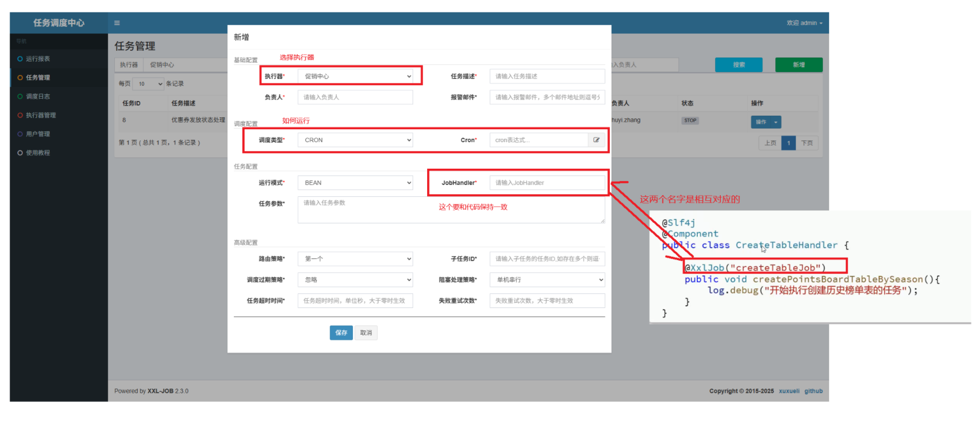Focus the 失败重试次数 input field

tap(547, 301)
